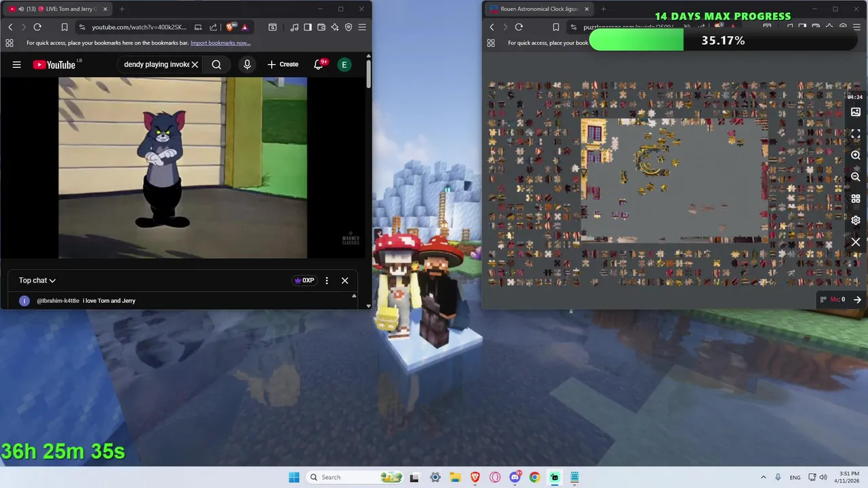868x488 pixels.
Task: Close the Rouen Astronomical Clock tab
Action: pos(587,9)
